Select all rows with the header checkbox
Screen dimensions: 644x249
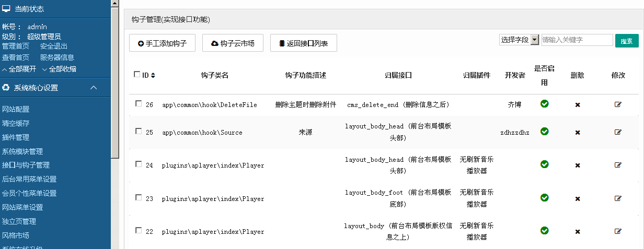click(137, 74)
